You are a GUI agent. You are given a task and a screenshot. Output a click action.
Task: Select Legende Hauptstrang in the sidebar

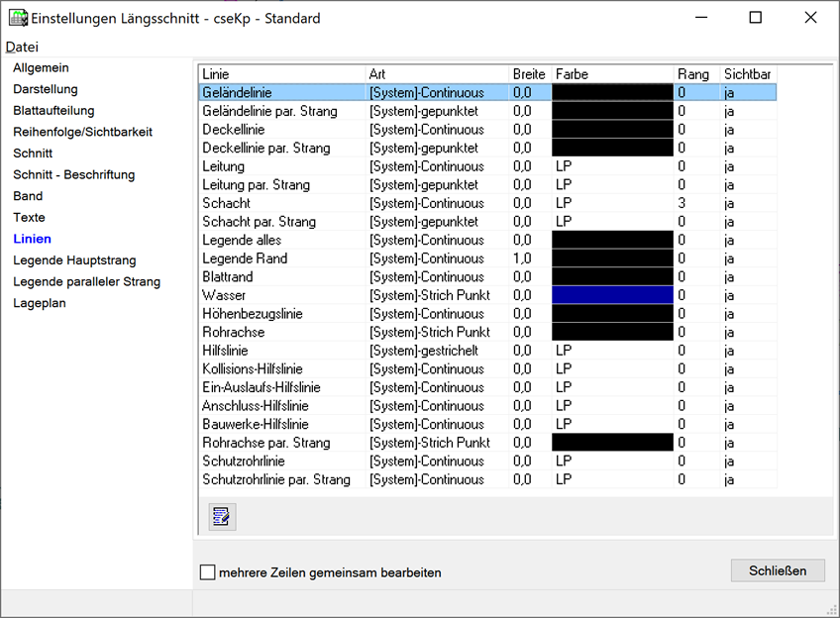click(x=74, y=260)
